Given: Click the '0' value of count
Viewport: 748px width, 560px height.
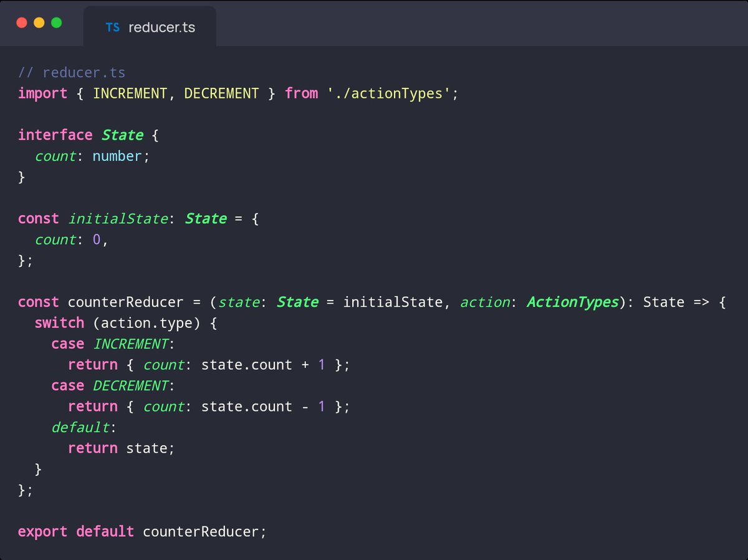Looking at the screenshot, I should (x=97, y=240).
